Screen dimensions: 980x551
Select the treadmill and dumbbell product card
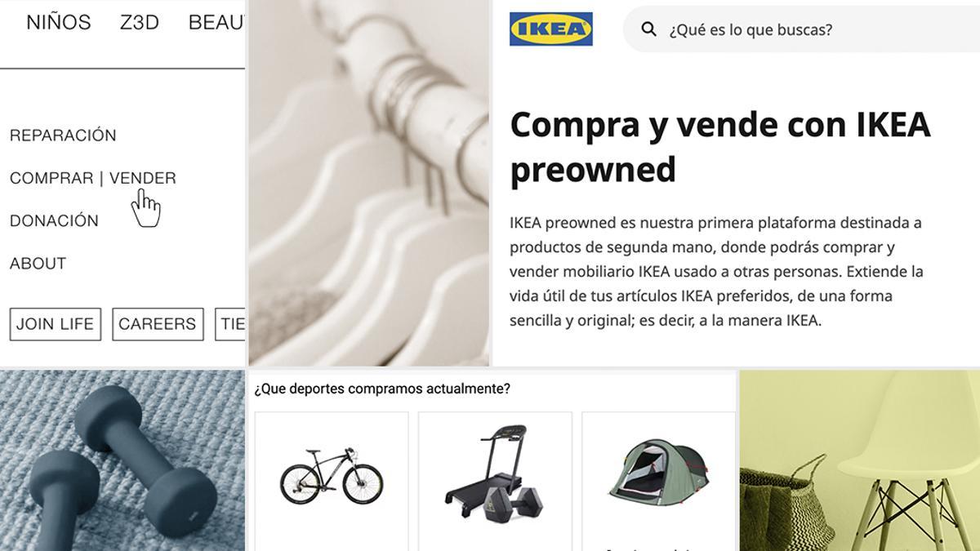tap(495, 481)
